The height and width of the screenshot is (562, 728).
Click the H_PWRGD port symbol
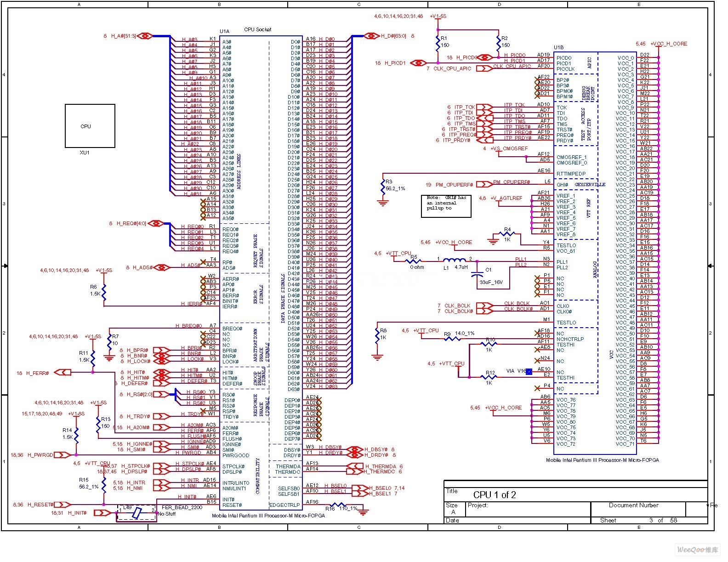click(63, 455)
